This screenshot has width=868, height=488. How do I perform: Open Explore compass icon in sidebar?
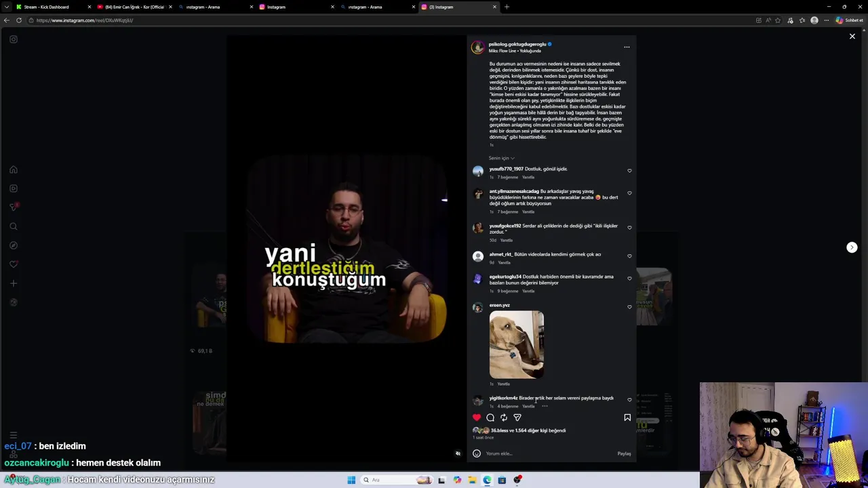[x=14, y=245]
